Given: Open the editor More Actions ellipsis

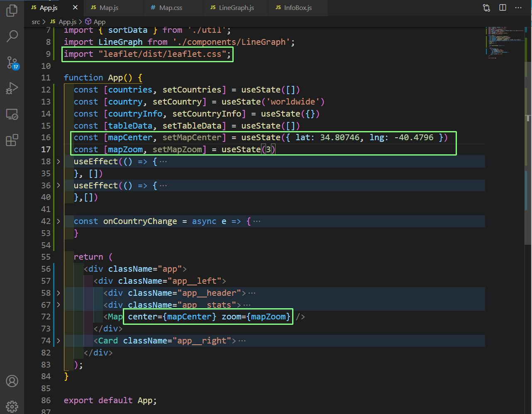Looking at the screenshot, I should 518,7.
